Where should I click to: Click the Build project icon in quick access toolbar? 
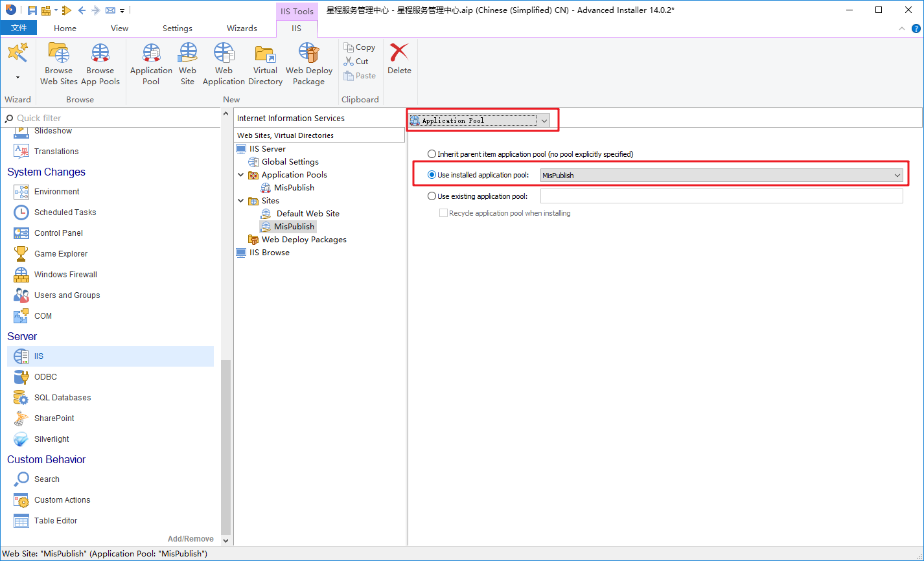(46, 10)
